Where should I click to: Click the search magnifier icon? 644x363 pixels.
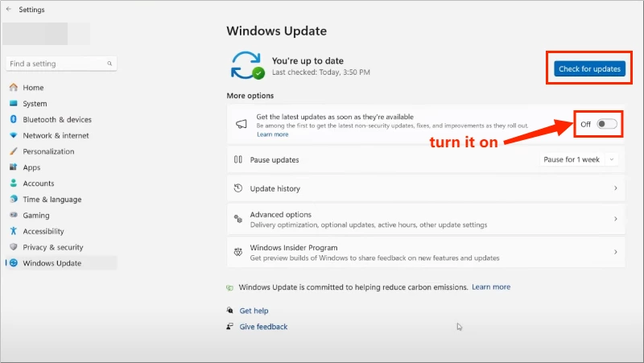(109, 64)
